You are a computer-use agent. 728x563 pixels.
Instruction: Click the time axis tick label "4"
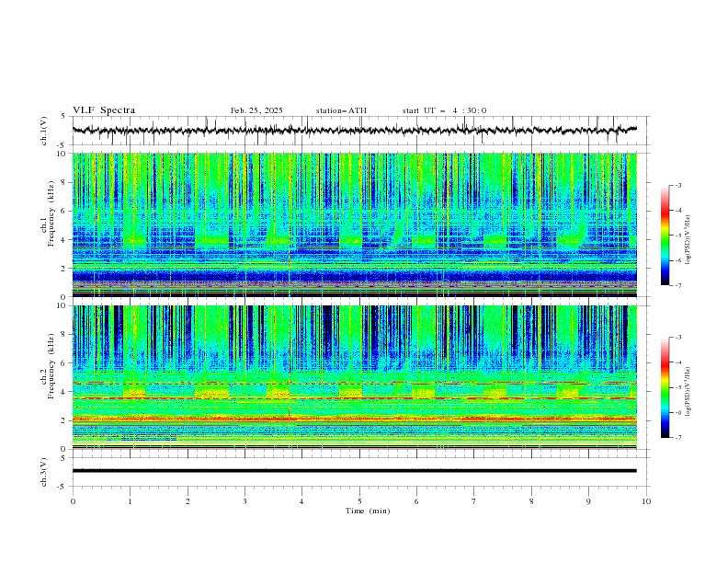301,501
